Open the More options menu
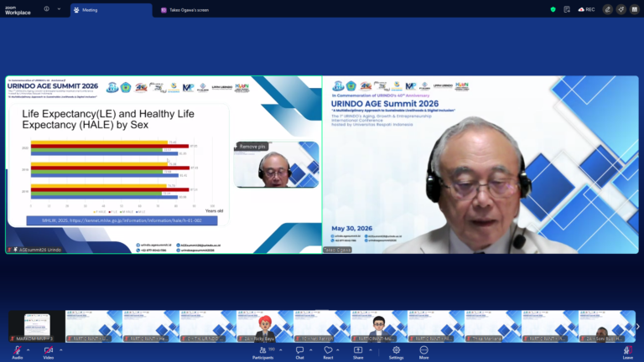Viewport: 644px width, 362px height. click(x=423, y=352)
